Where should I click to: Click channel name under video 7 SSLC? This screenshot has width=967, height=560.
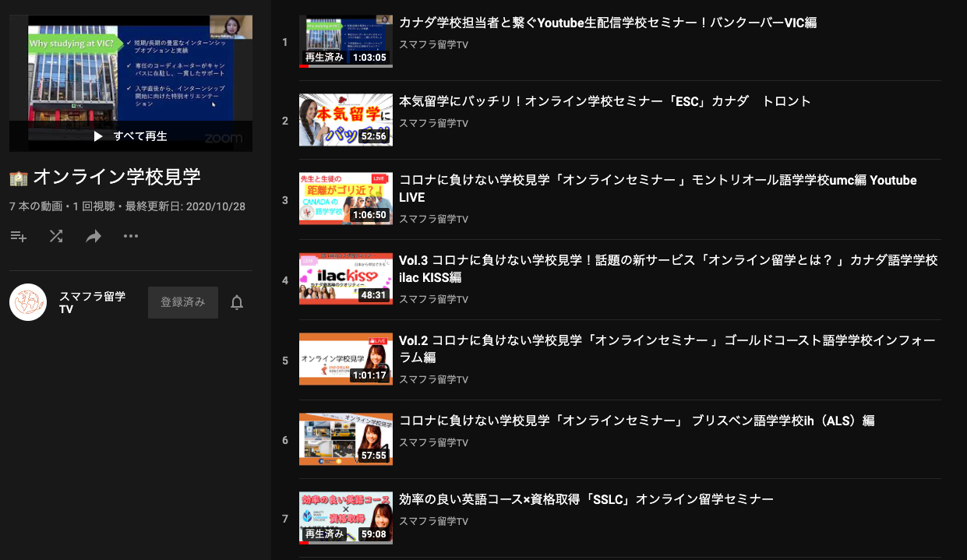click(x=433, y=521)
